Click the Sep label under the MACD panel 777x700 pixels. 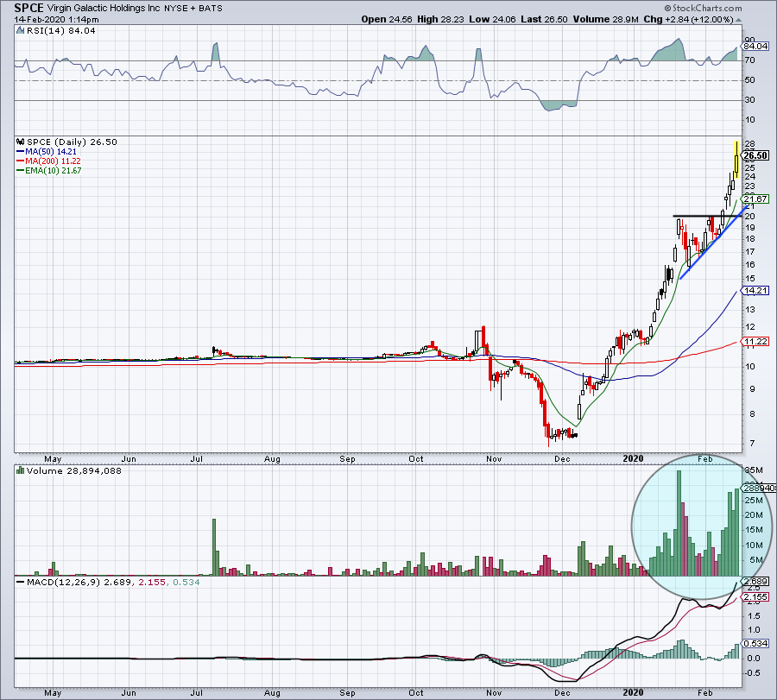pos(347,692)
